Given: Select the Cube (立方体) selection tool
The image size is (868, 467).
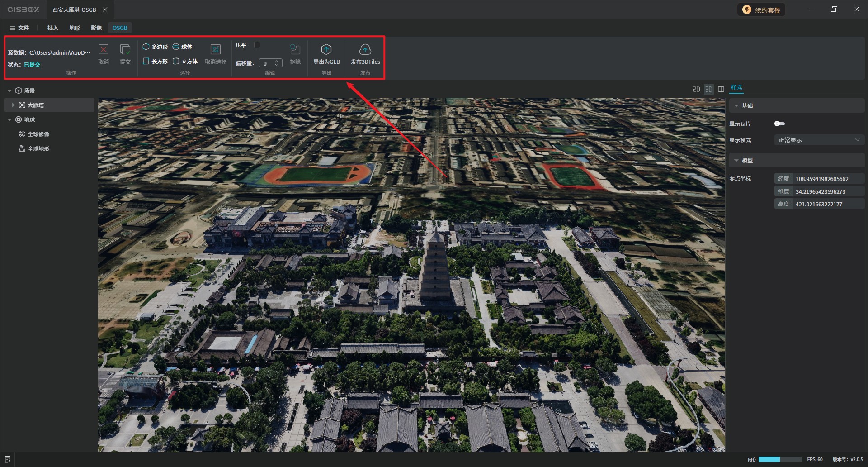Looking at the screenshot, I should (x=185, y=62).
